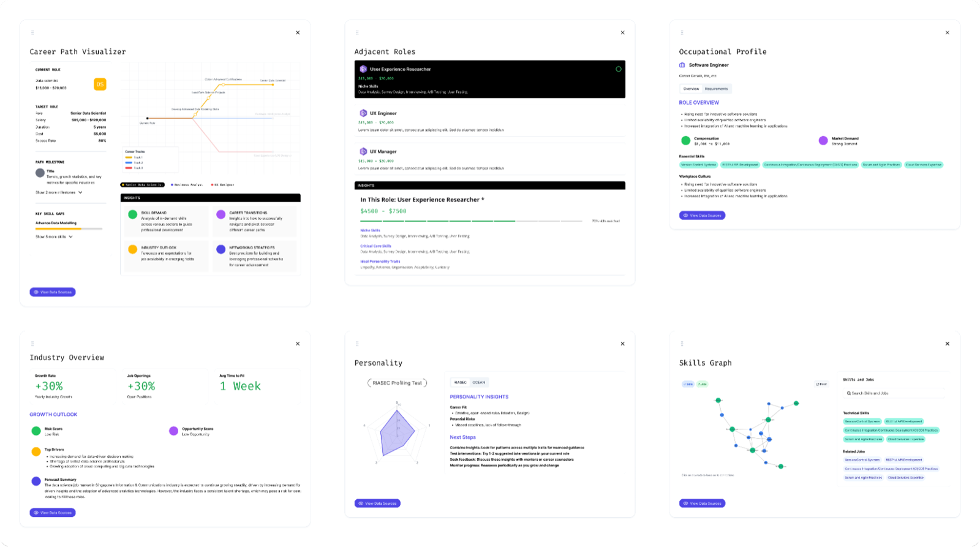Click the $4500 - $7500 salary range
The width and height of the screenshot is (980, 547).
(383, 211)
